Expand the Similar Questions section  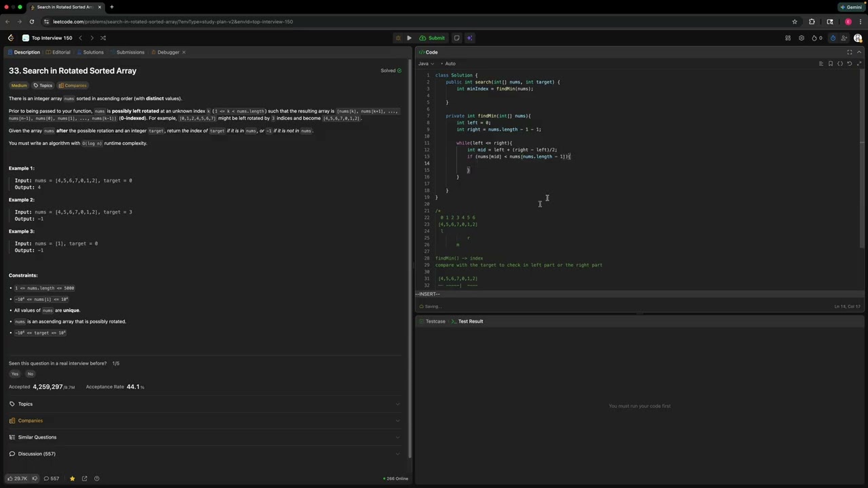[204, 437]
